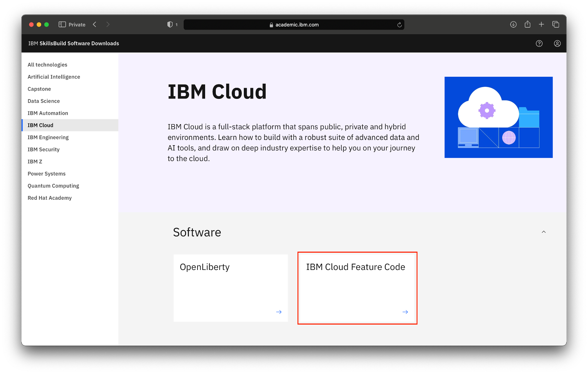The height and width of the screenshot is (374, 588).
Task: Open a new tab with the plus icon
Action: [541, 25]
